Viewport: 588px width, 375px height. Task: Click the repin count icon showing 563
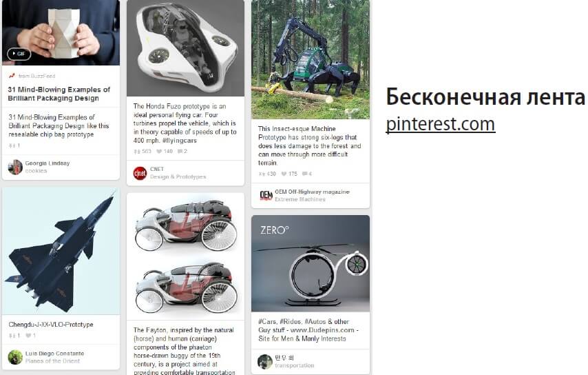137,151
